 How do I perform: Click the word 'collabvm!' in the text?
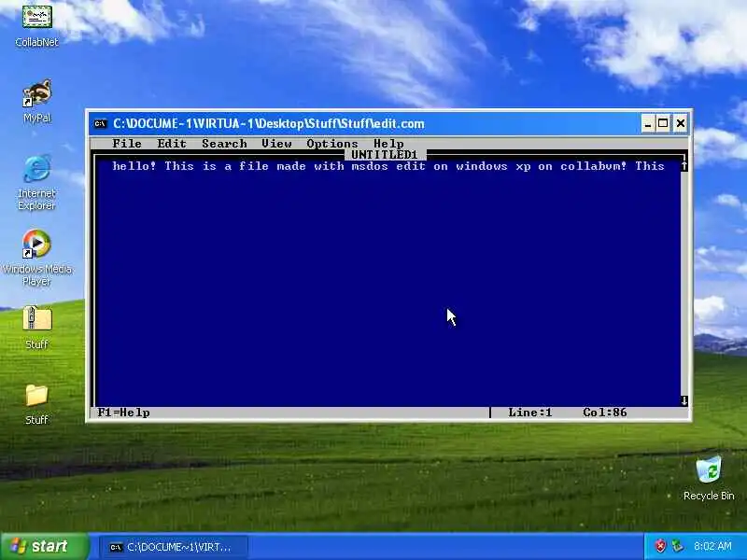(593, 166)
